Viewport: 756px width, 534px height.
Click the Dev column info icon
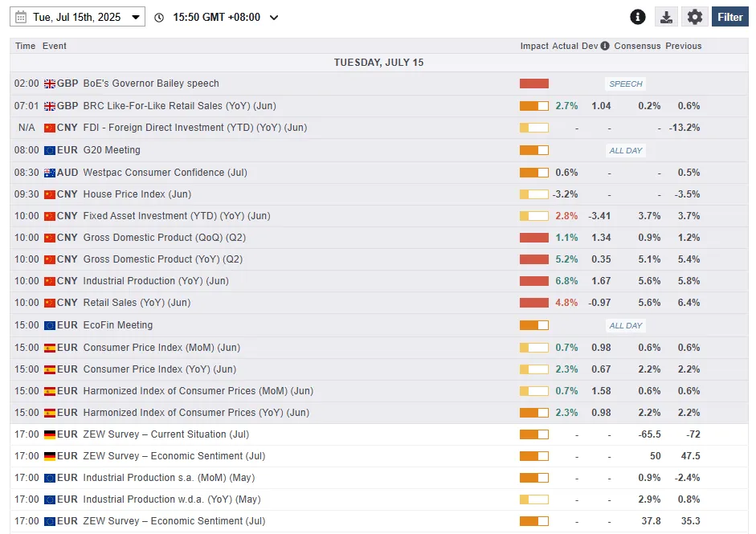605,46
